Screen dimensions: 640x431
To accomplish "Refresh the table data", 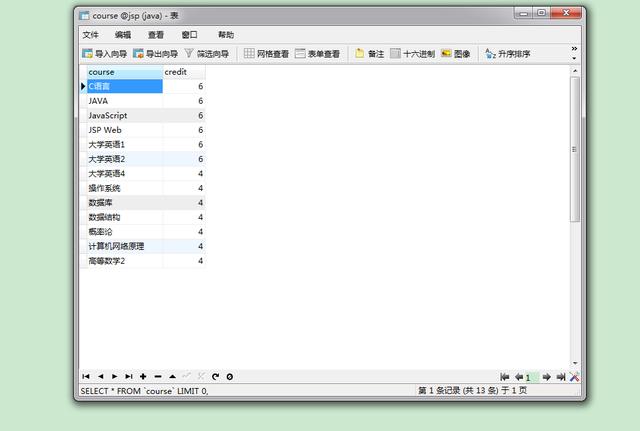I will coord(216,376).
